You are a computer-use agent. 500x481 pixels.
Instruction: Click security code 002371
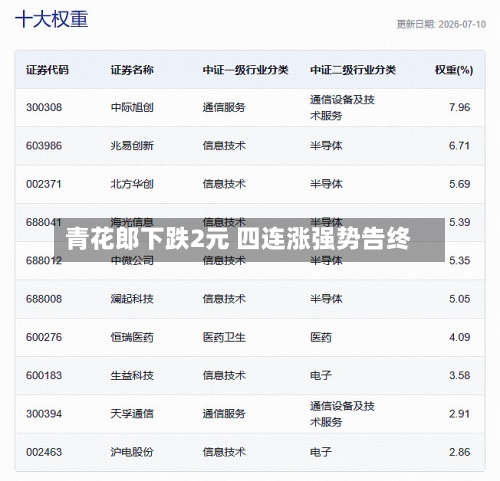point(44,184)
